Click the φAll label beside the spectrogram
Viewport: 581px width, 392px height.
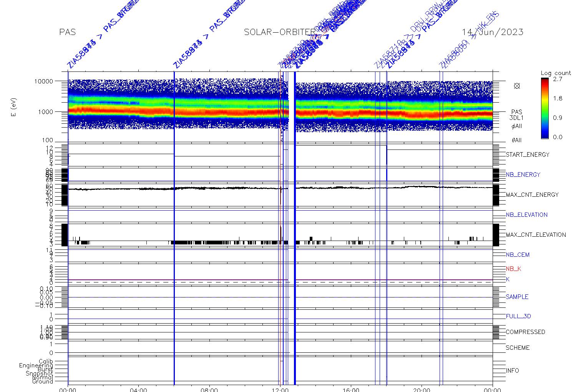(x=517, y=126)
